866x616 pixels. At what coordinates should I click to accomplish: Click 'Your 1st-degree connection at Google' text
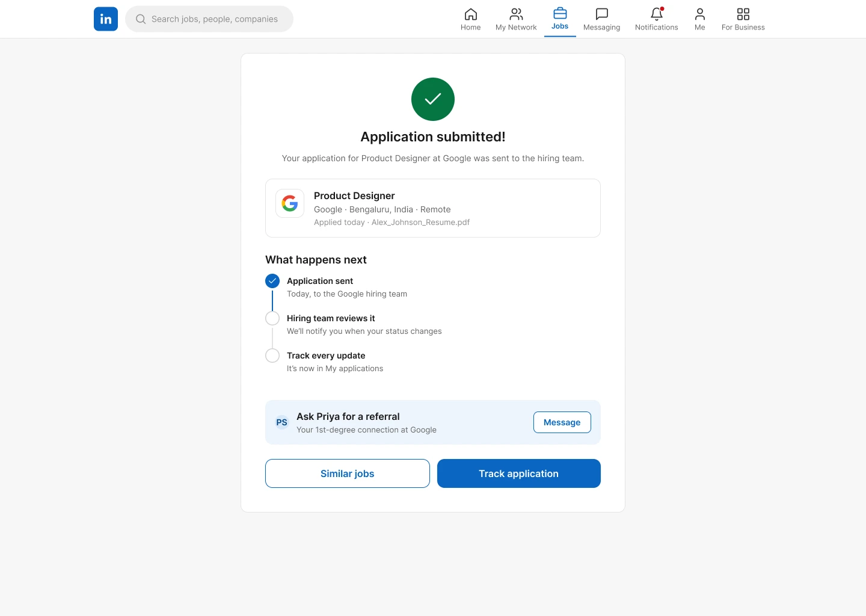(x=367, y=430)
